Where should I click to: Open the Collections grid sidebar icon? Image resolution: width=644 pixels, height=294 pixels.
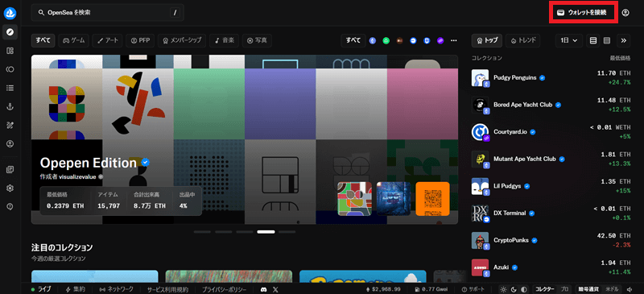10,51
